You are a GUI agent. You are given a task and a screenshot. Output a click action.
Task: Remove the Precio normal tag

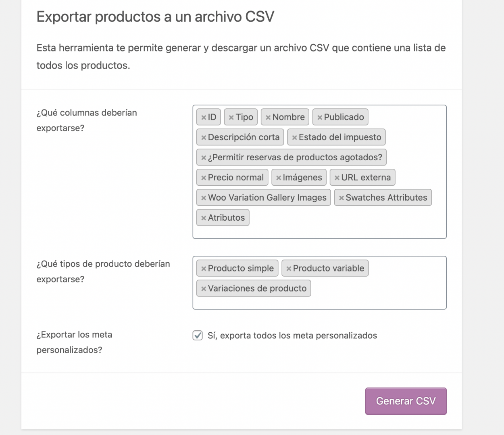(204, 178)
